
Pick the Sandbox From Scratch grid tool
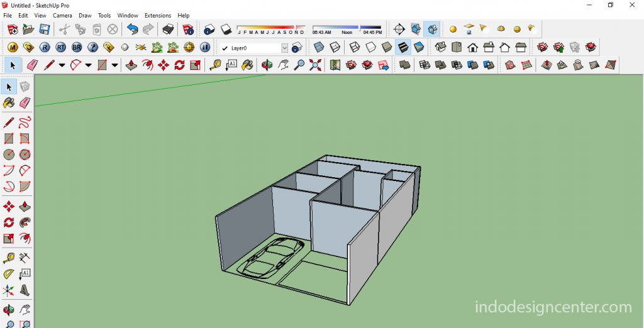[526, 65]
